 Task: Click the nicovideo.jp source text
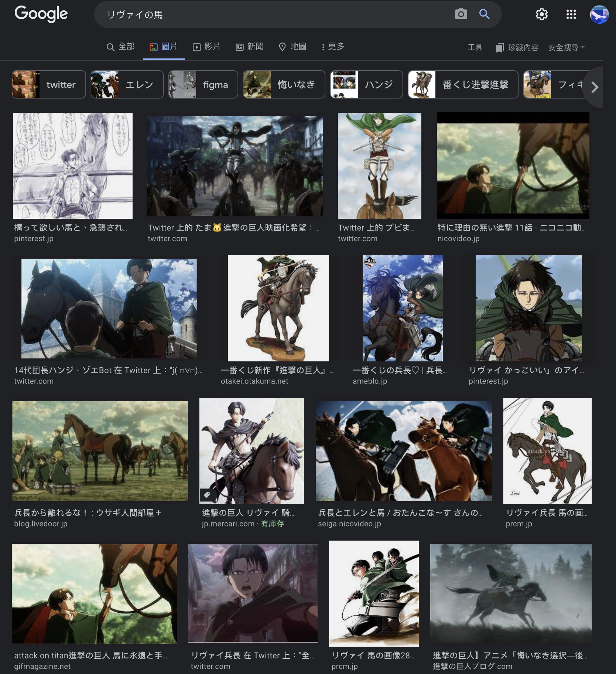458,239
